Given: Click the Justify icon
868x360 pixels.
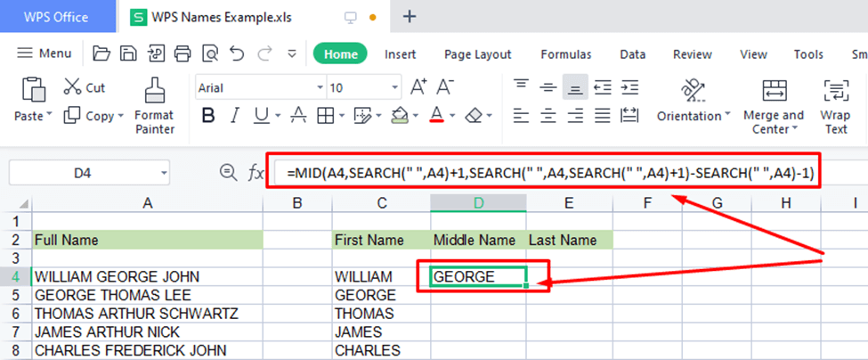Looking at the screenshot, I should click(603, 116).
